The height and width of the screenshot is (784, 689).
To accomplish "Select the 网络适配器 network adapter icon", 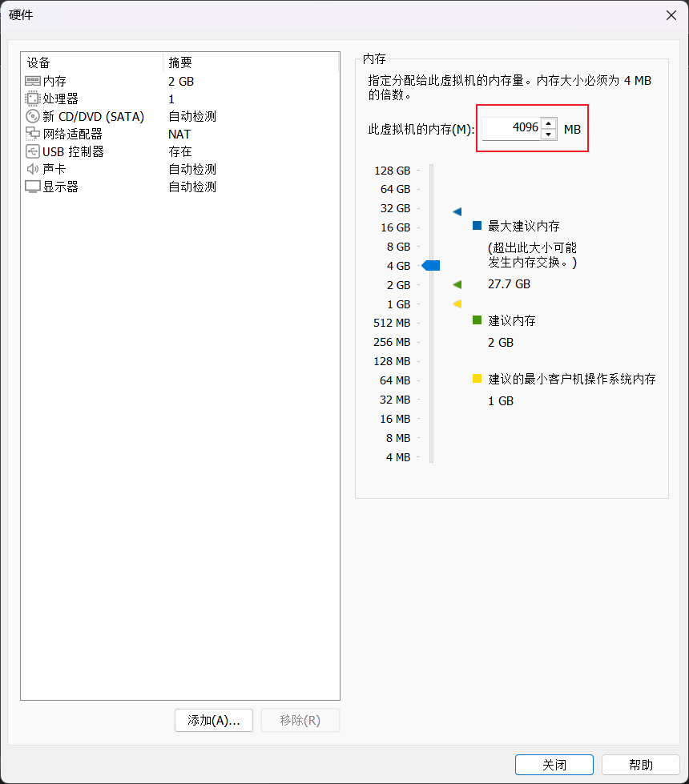I will click(x=33, y=134).
